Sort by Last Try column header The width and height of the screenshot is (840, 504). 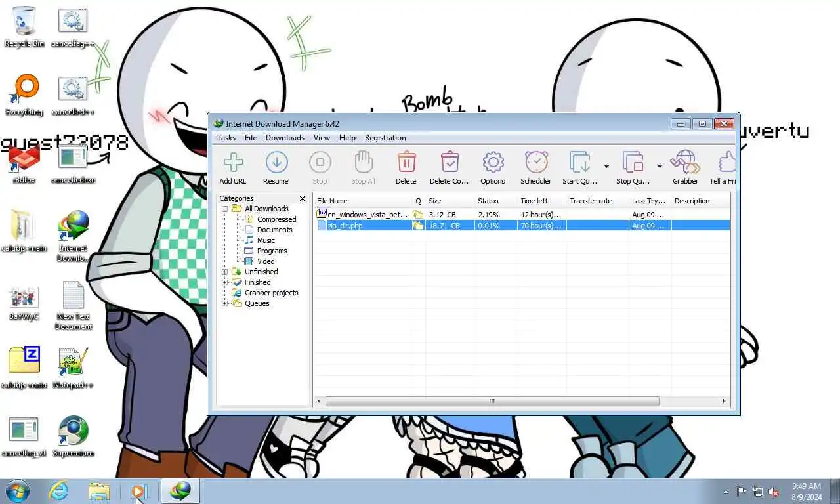click(x=650, y=201)
